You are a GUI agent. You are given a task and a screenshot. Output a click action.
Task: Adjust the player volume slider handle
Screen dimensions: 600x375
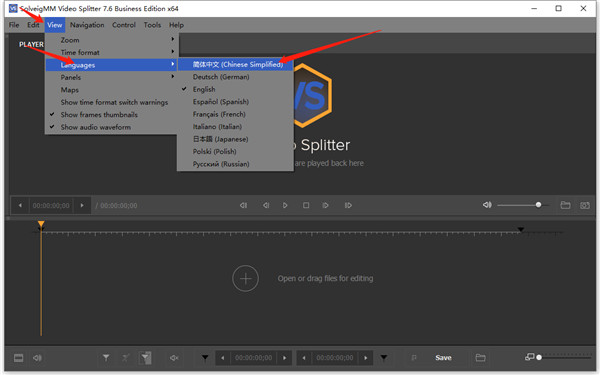[x=538, y=205]
